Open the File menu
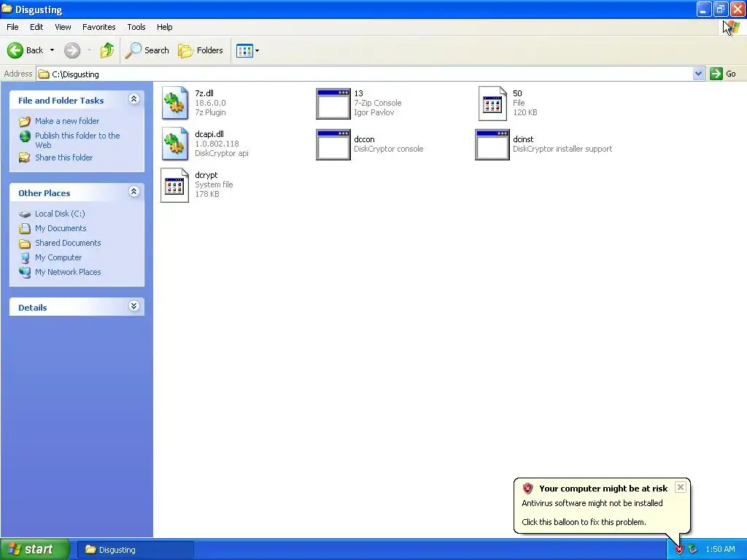The image size is (747, 560). coord(13,27)
